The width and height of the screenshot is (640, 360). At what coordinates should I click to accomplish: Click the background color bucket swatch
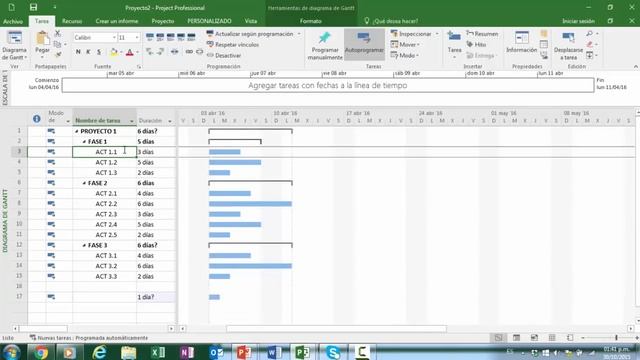[113, 52]
